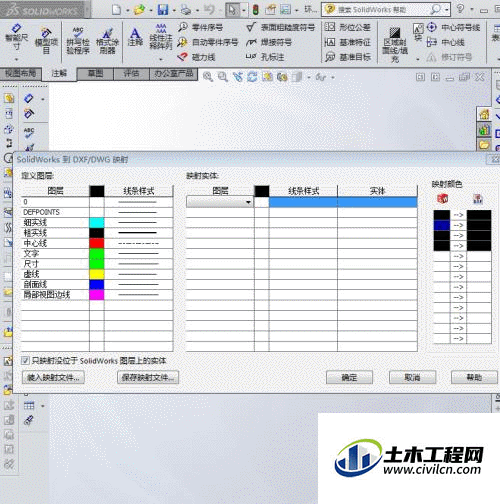Screen dimensions: 500x504
Task: Click the 装入映射文件... button
Action: (53, 378)
